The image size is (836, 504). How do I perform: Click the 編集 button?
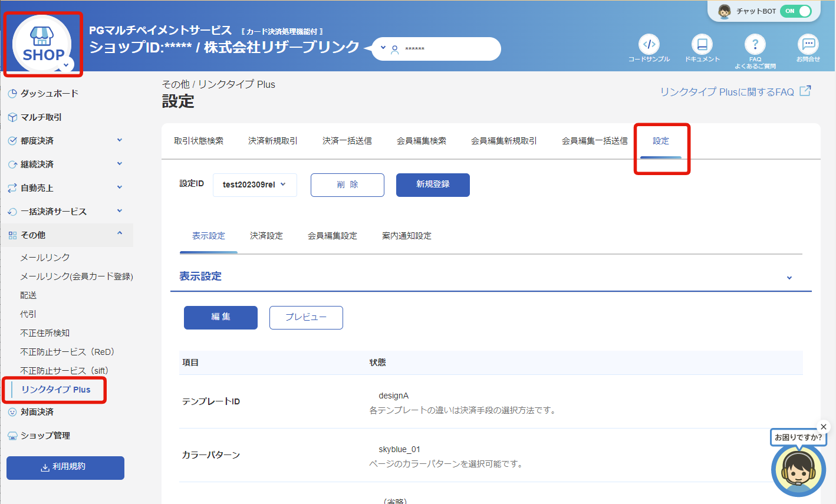[x=220, y=318]
